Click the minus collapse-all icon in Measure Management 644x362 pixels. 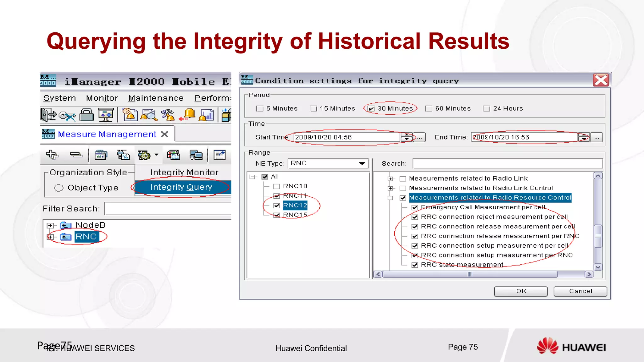76,155
